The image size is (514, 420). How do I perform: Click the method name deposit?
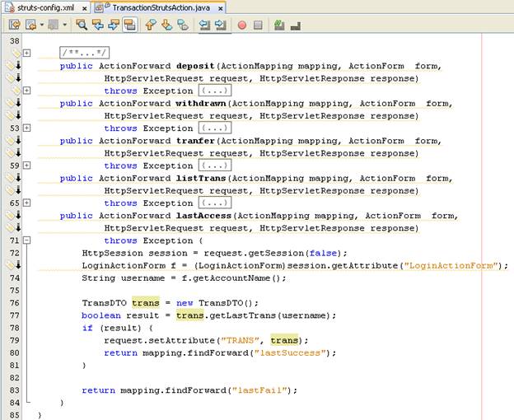click(195, 66)
